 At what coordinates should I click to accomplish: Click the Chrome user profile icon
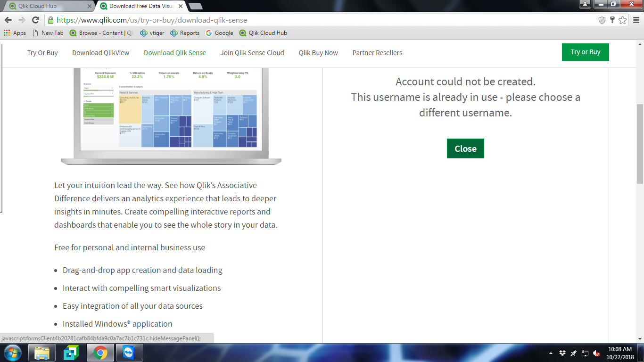[585, 4]
